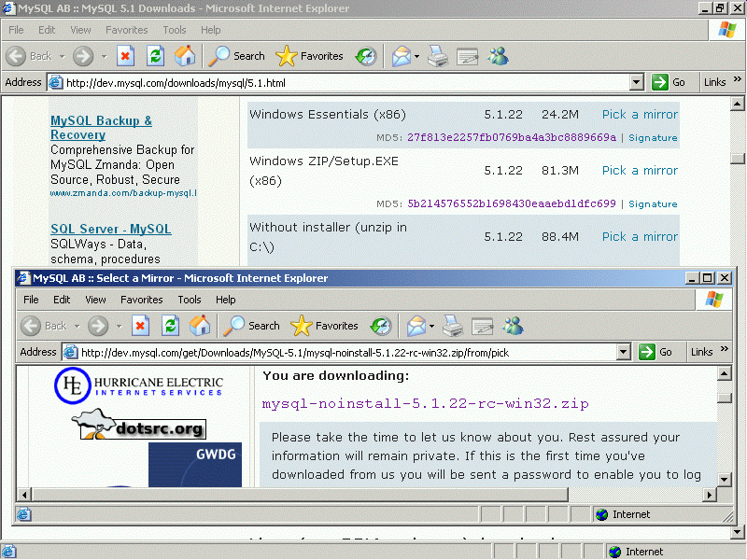747x560 pixels.
Task: Click Refresh icon in Select a Mirror window
Action: coord(170,326)
